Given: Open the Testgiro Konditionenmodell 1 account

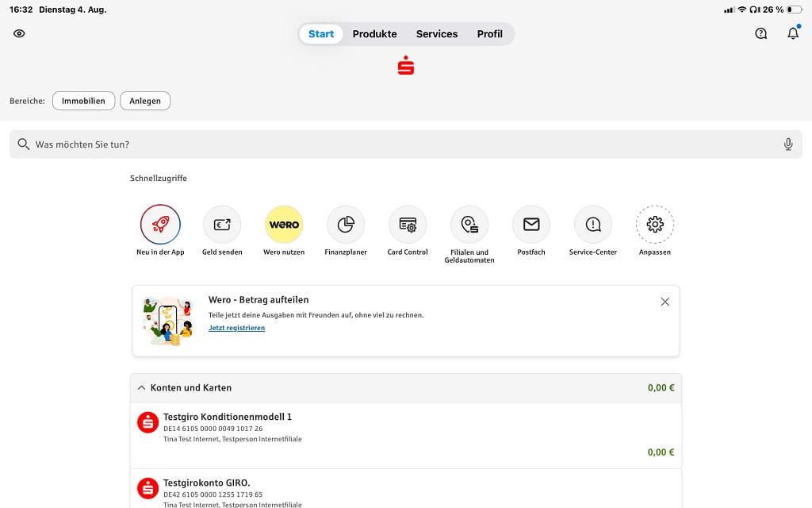Looking at the screenshot, I should click(x=406, y=436).
